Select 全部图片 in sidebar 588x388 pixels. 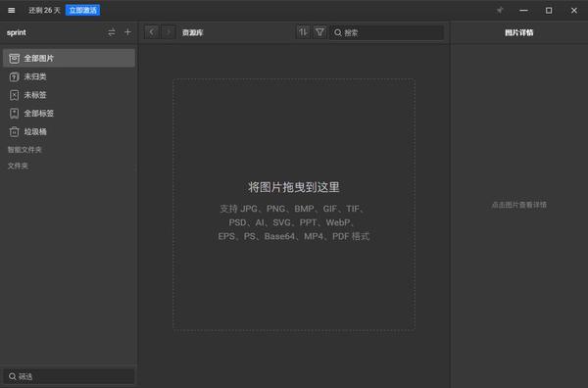(69, 58)
